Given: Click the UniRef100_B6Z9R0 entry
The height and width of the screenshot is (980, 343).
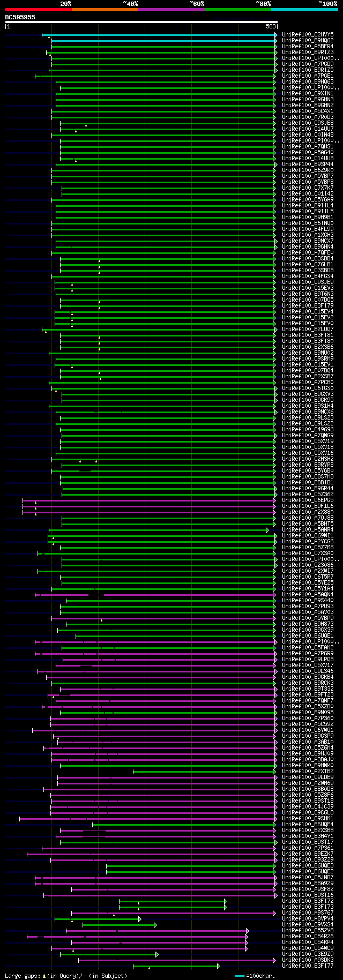Looking at the screenshot, I should [x=308, y=170].
